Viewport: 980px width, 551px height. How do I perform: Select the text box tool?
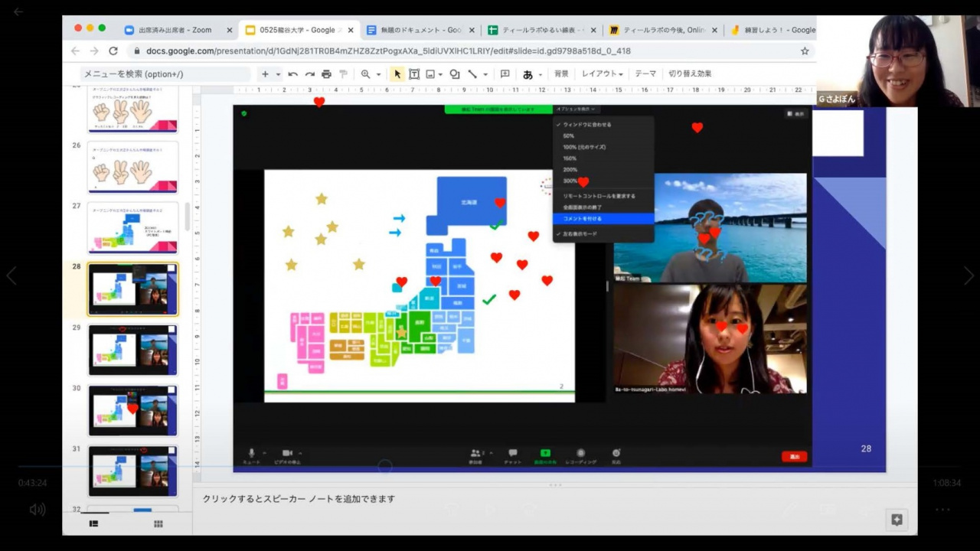[413, 74]
